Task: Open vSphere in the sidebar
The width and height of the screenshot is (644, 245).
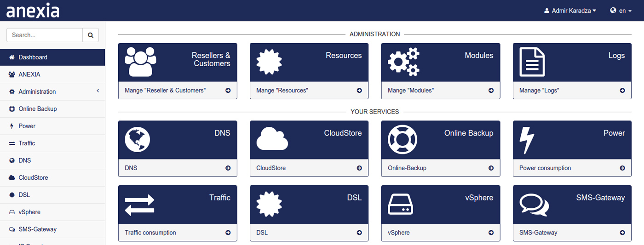Action: pos(52,212)
